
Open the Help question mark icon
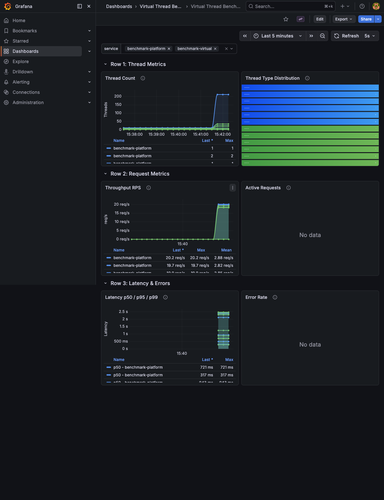(x=362, y=6)
